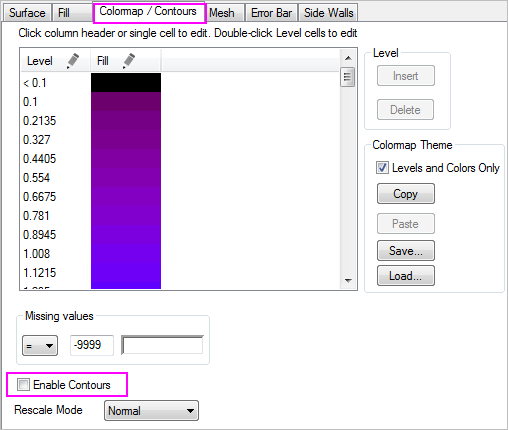Image resolution: width=508 pixels, height=430 pixels.
Task: Click the Paste theme button
Action: 406,223
